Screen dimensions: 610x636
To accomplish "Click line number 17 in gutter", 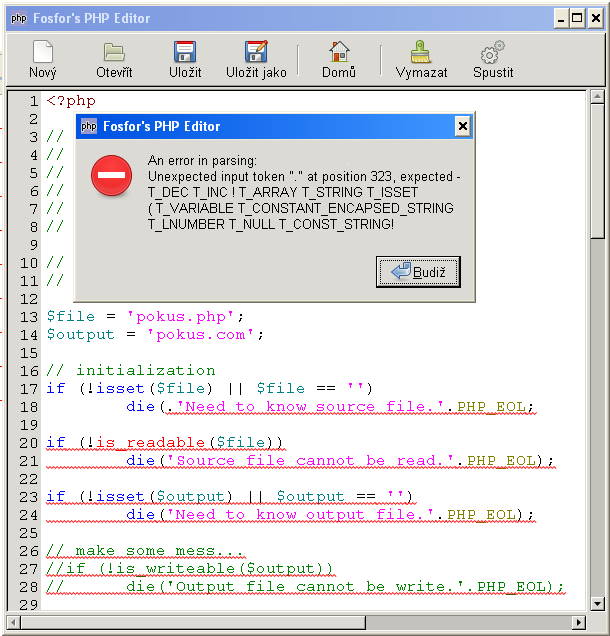I will 29,389.
